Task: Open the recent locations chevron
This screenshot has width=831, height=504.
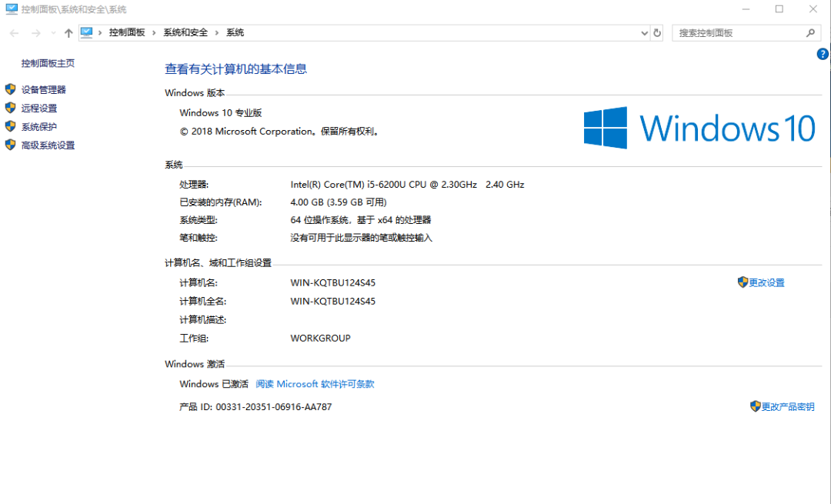Action: (53, 33)
